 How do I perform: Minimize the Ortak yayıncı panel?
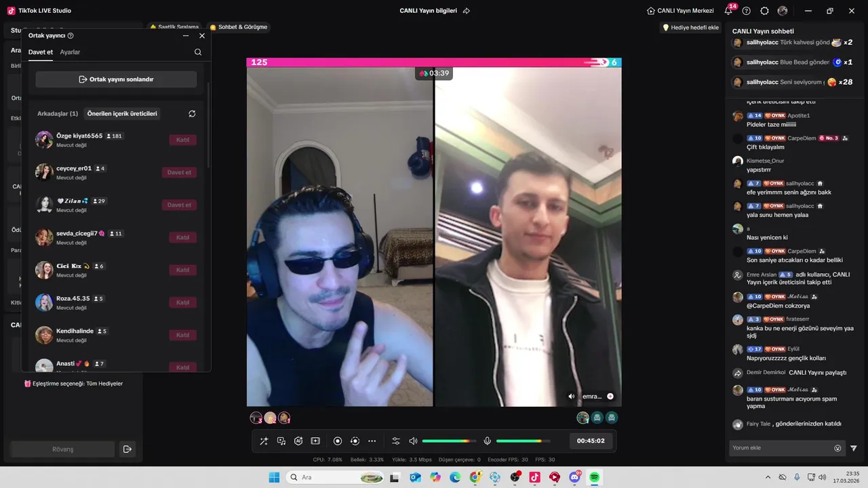(x=186, y=36)
